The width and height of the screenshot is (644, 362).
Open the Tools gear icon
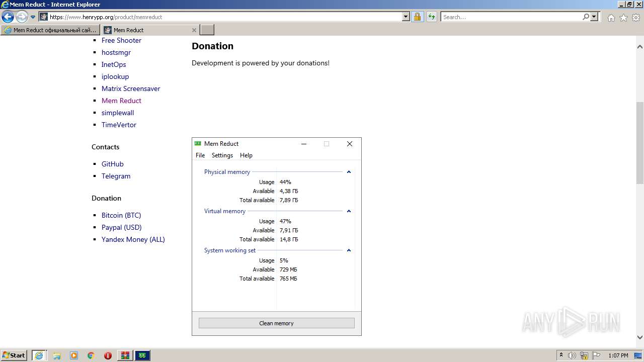click(636, 18)
